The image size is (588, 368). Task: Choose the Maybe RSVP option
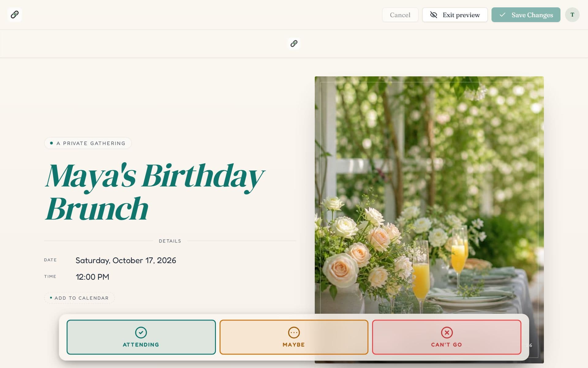(294, 337)
